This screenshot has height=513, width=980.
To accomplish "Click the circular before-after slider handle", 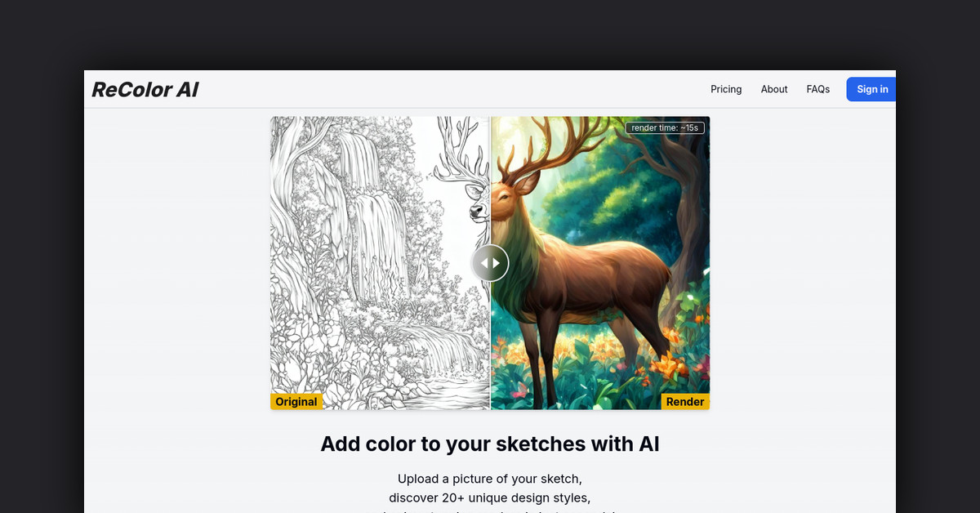I will [490, 263].
